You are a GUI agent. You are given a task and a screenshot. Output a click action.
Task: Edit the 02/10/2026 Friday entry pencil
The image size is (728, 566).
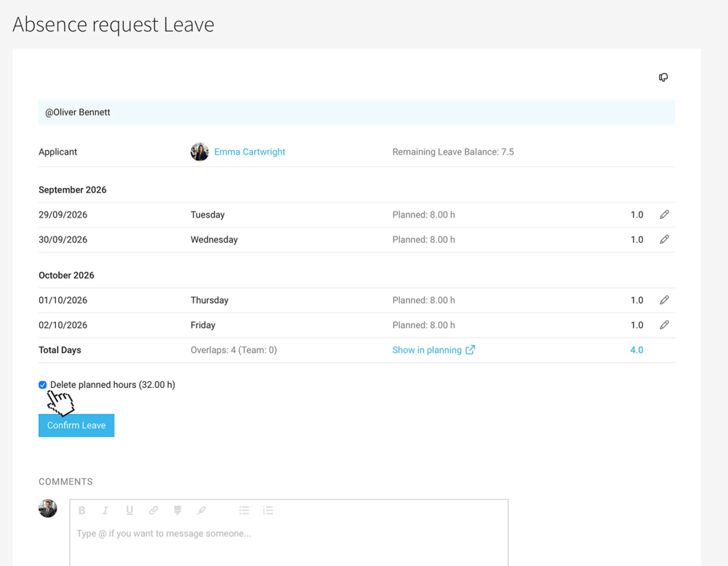664,325
